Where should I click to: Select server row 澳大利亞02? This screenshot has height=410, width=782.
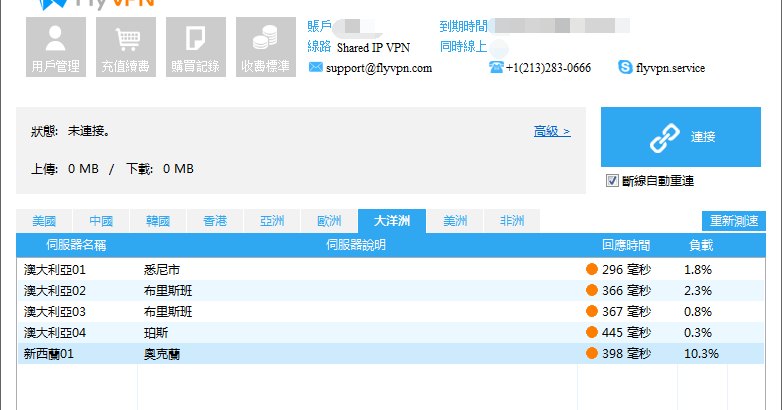(391, 291)
